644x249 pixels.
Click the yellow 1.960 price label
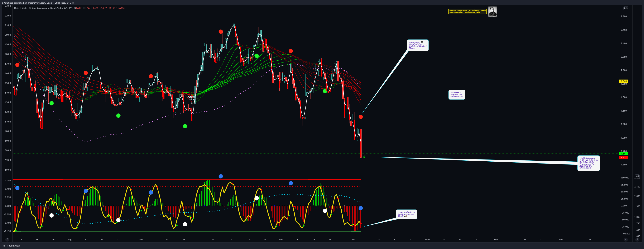[624, 81]
